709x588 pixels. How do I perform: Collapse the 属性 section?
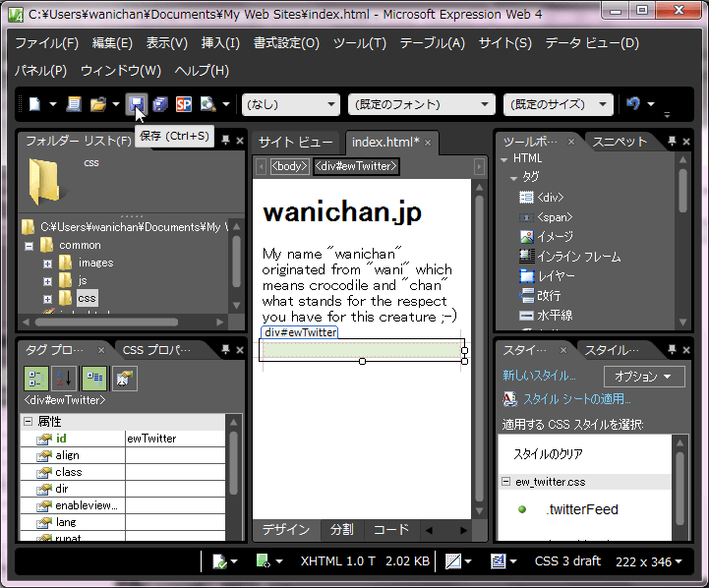pos(29,421)
